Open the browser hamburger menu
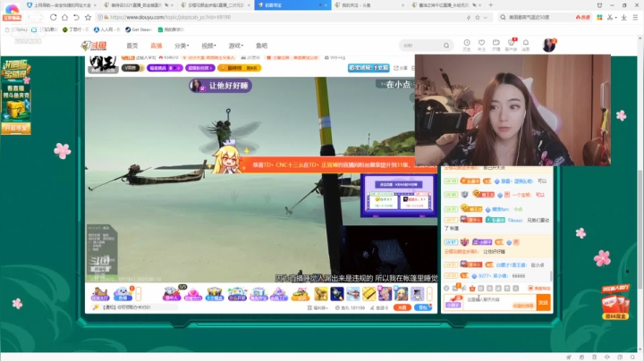The width and height of the screenshot is (644, 361). (x=635, y=17)
